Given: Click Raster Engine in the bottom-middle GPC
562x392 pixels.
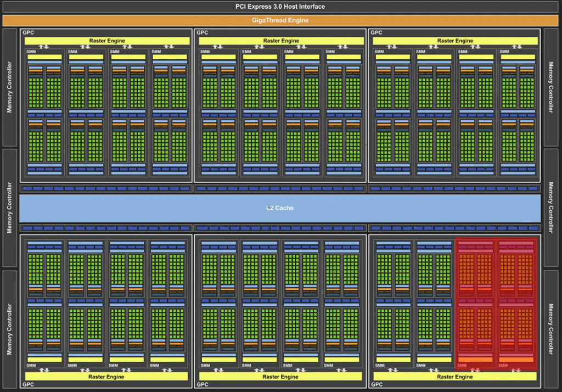Looking at the screenshot, I should 281,377.
